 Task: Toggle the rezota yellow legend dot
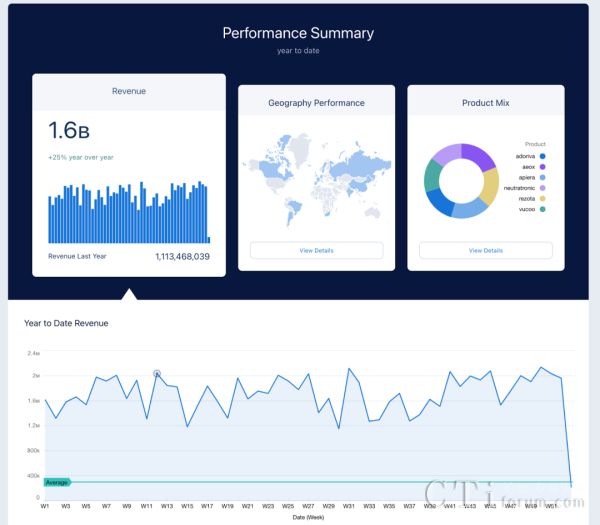pos(542,198)
